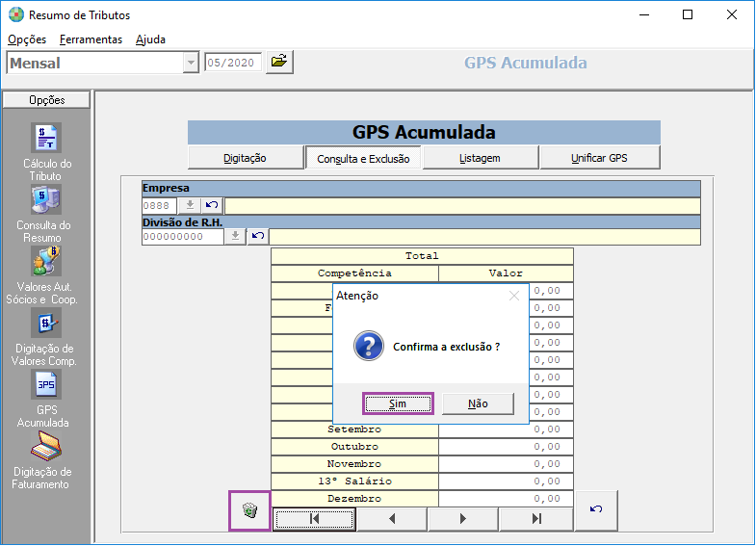This screenshot has width=756, height=546.
Task: Click the Novembro row label
Action: [x=354, y=464]
